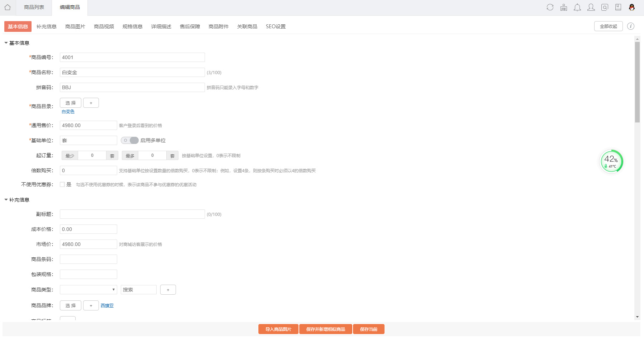Click the home icon in the tab bar
This screenshot has height=338, width=644.
(x=8, y=7)
